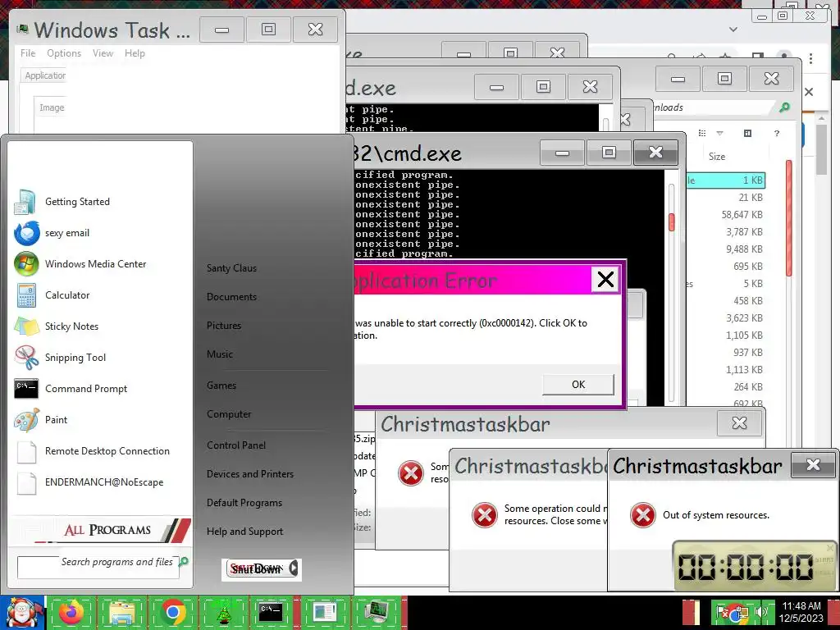Open the taskbar clock showing 11:48 AM
Viewport: 840px width, 630px height.
[801, 612]
